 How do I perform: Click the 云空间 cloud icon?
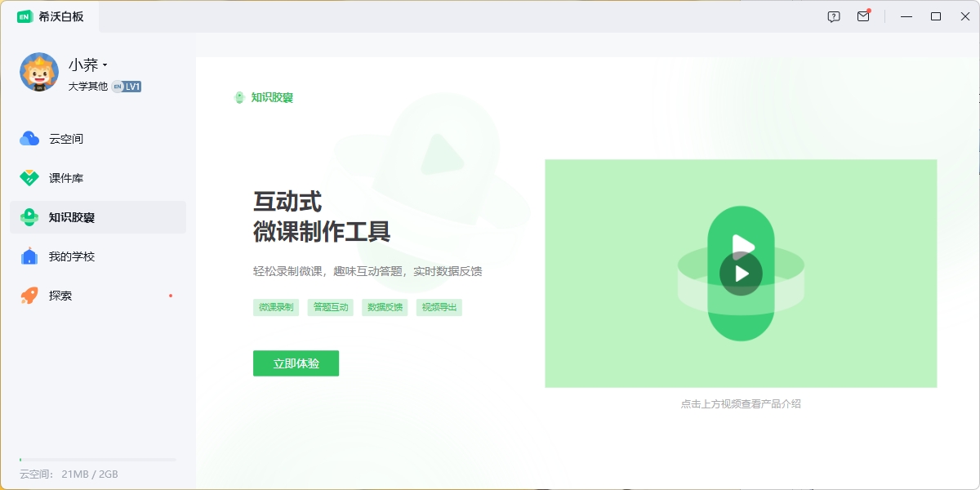29,139
